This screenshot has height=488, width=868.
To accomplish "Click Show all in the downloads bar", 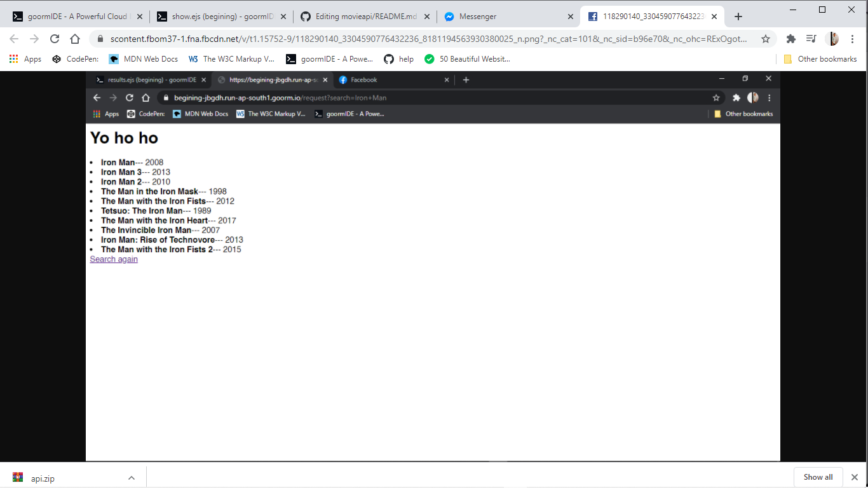I will point(818,477).
